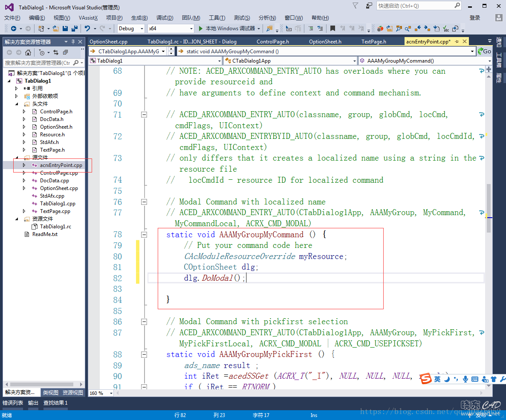Click the Visual Assist tomato options icon

tap(380, 29)
